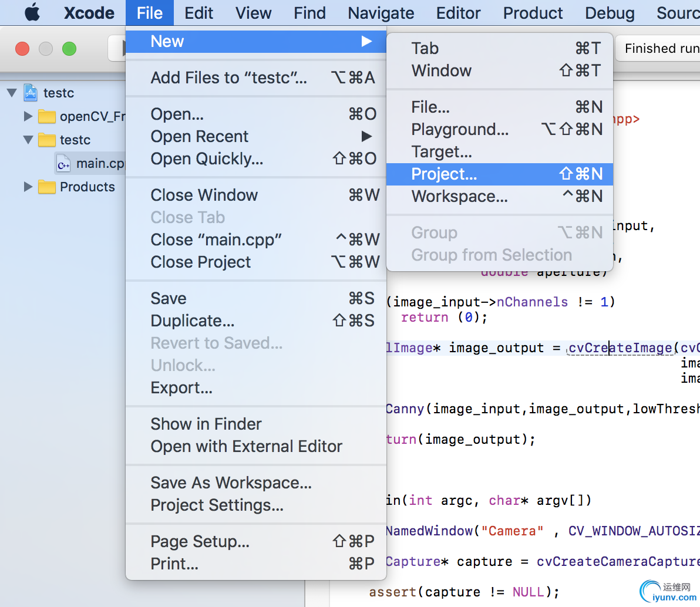Create a new Workspace…
700x607 pixels.
tap(500, 197)
